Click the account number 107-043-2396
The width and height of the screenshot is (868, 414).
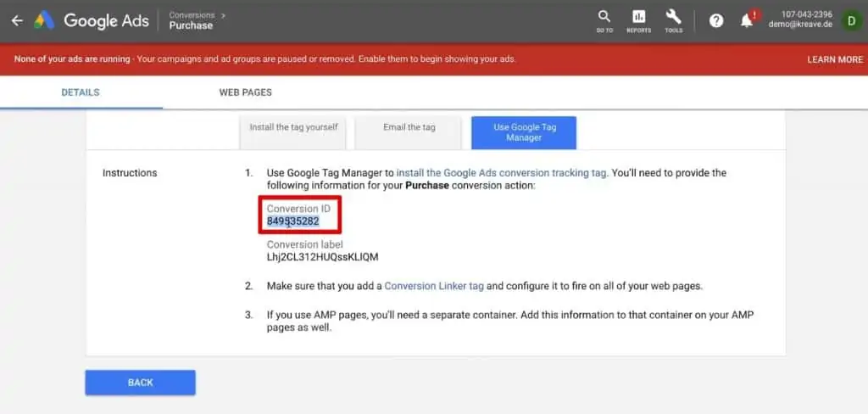click(x=807, y=14)
